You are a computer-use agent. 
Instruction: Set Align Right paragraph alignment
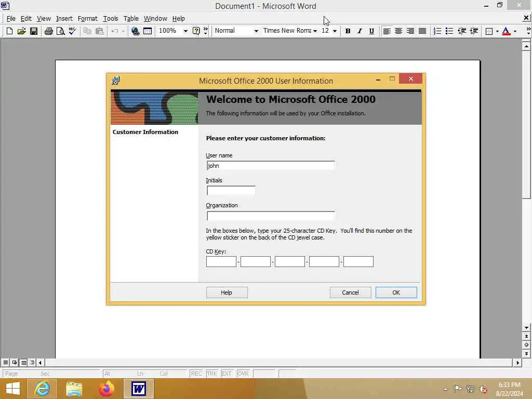click(x=410, y=31)
